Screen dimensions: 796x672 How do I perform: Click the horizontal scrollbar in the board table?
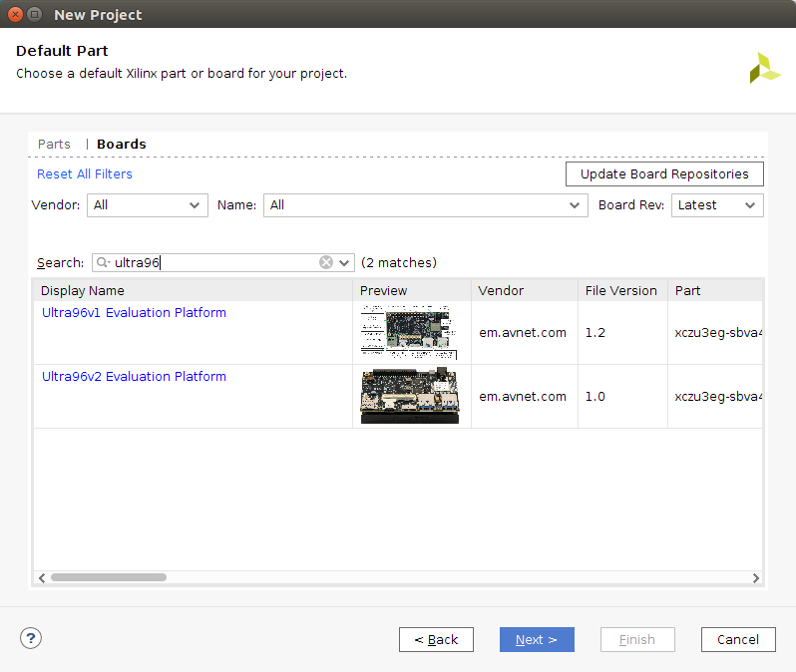pos(109,577)
